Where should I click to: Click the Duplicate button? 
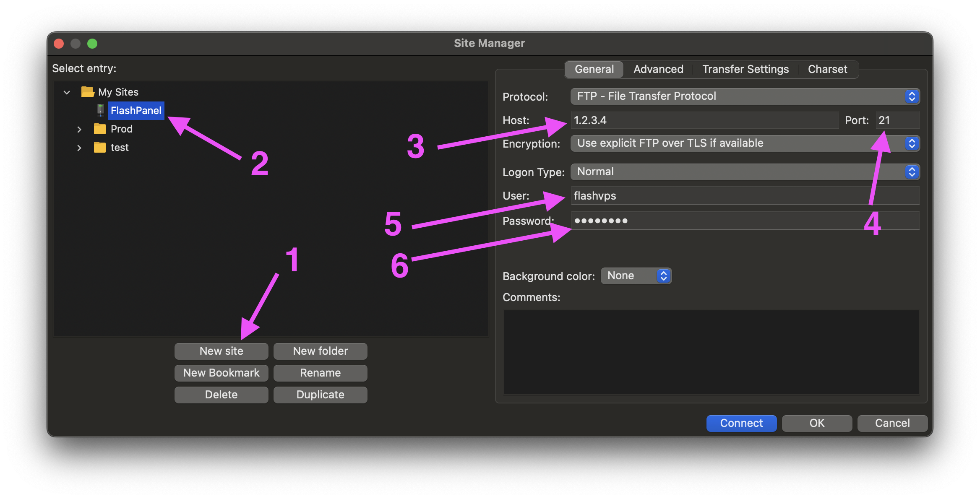(x=320, y=395)
